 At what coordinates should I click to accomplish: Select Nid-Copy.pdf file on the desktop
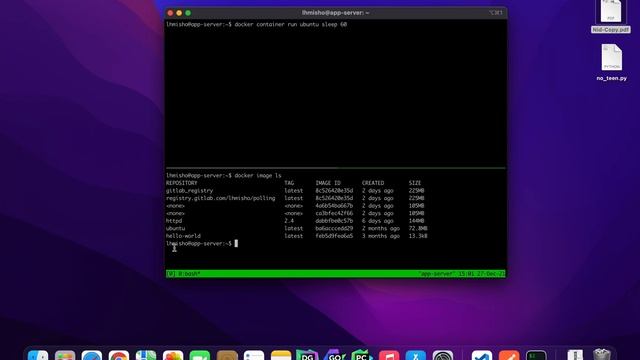(611, 16)
